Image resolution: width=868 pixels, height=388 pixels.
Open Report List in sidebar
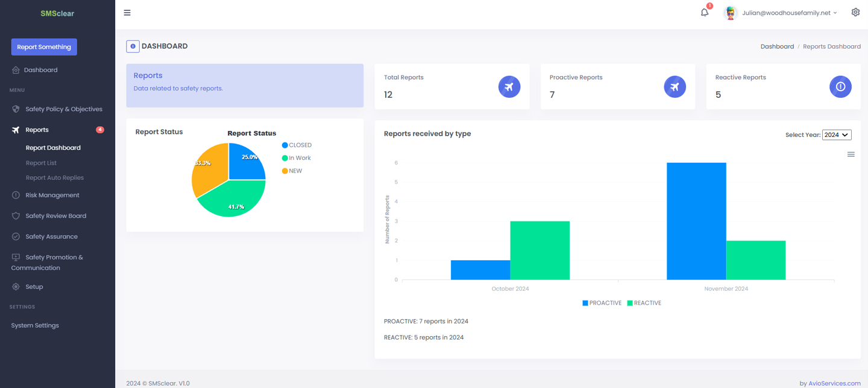click(41, 163)
